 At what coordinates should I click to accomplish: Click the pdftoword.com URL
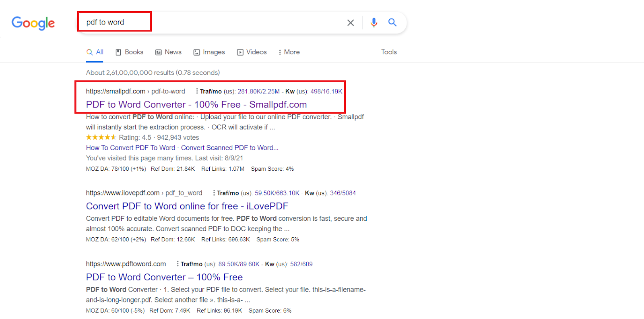[x=126, y=264]
